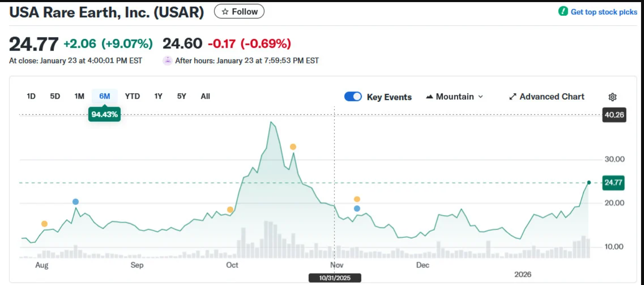The image size is (644, 285).
Task: Select the All time range
Action: coord(205,96)
